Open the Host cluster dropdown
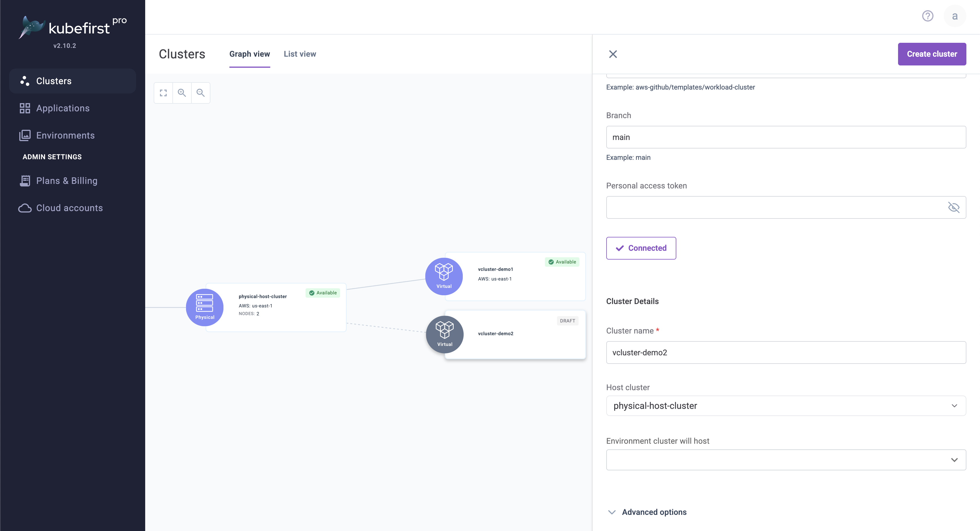980x531 pixels. (785, 405)
